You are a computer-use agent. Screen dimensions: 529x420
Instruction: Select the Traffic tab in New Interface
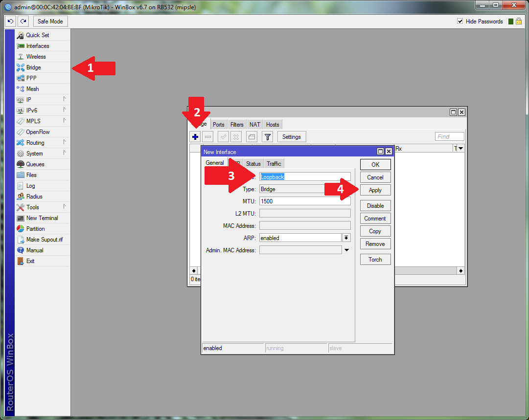(x=274, y=163)
